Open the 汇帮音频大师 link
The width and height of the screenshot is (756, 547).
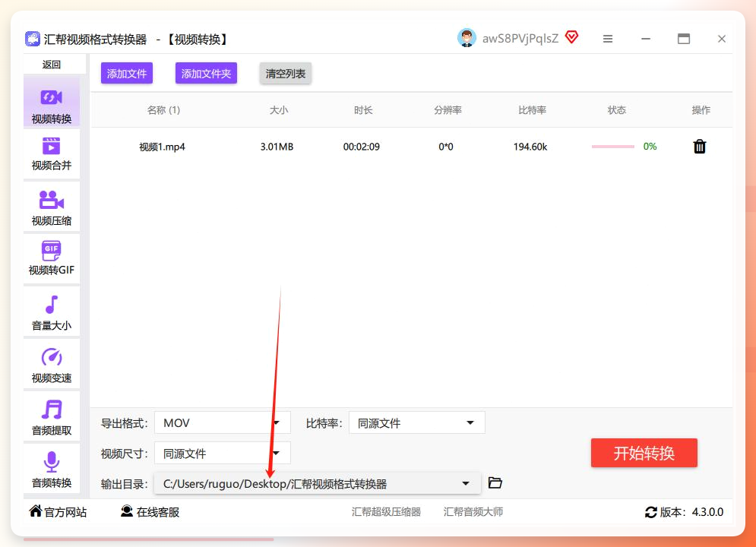(x=473, y=512)
